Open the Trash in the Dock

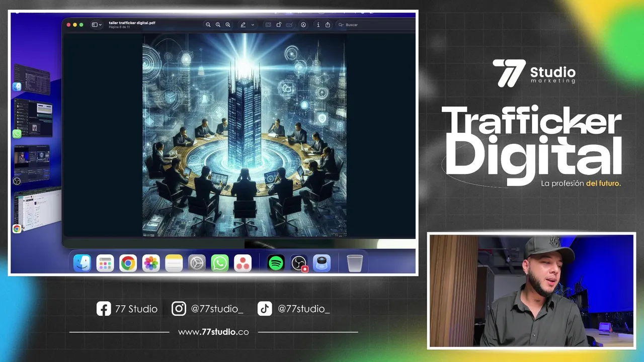355,263
